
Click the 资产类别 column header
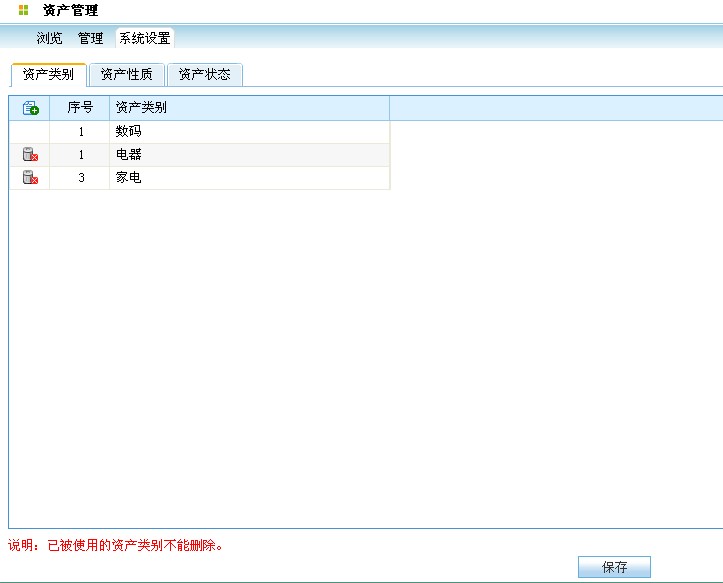point(141,108)
